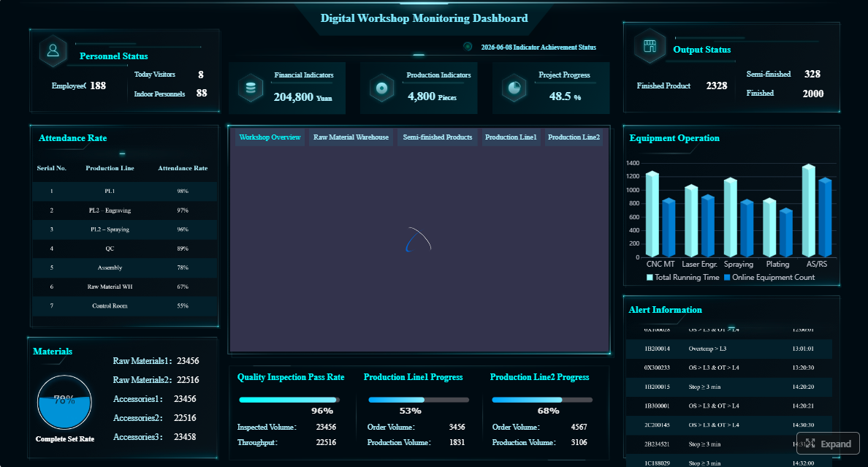Viewport: 868px width, 467px height.
Task: Select alert row 1B200014 Overtemp
Action: [x=729, y=349]
